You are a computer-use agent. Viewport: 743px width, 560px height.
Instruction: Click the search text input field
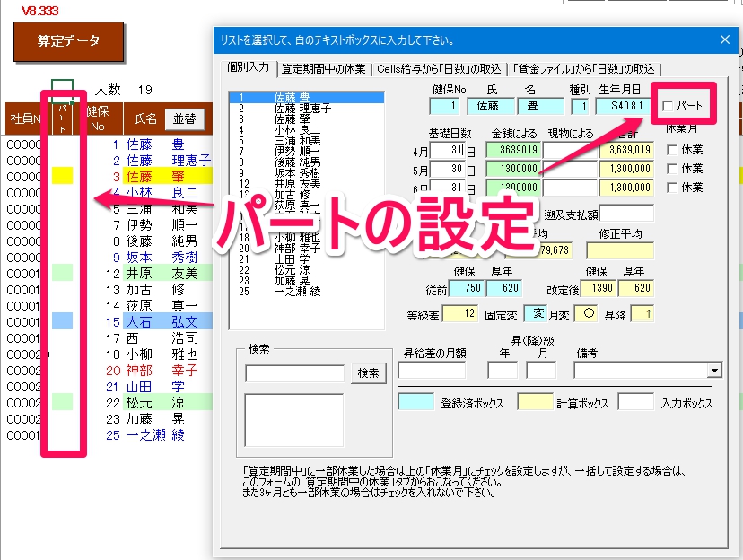click(295, 373)
